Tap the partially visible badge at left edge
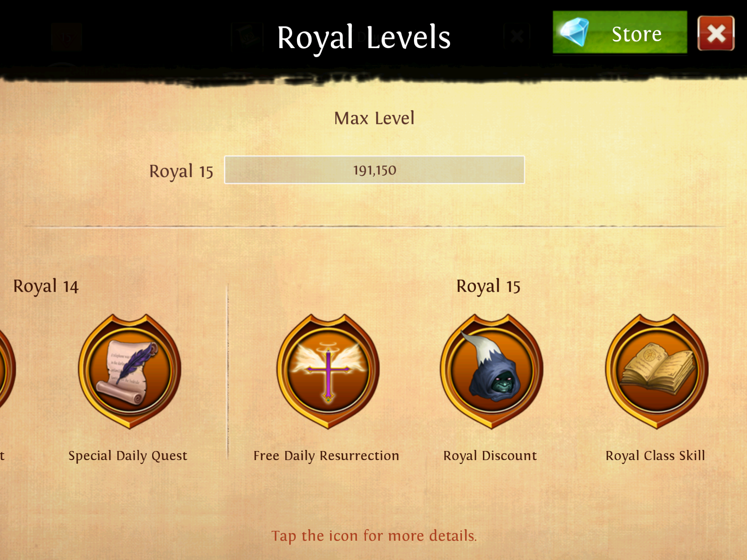Viewport: 747px width, 560px height. click(7, 371)
